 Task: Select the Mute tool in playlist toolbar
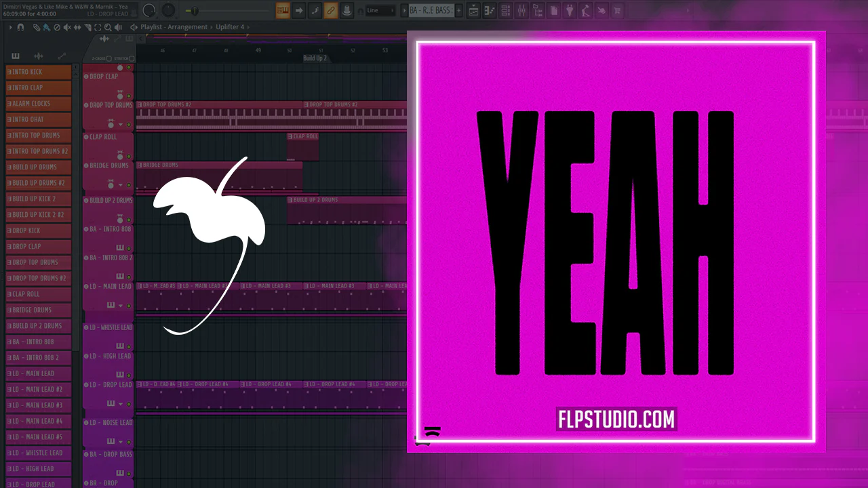click(66, 27)
